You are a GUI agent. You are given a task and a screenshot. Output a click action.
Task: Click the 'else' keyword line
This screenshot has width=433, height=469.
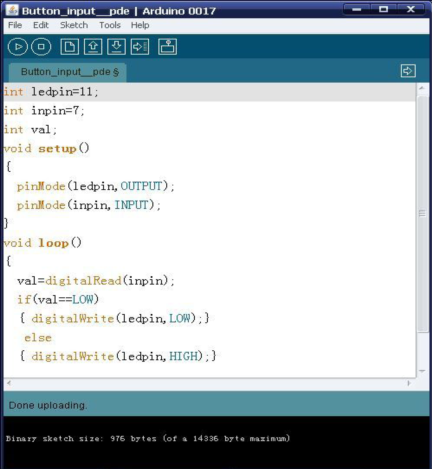click(38, 337)
